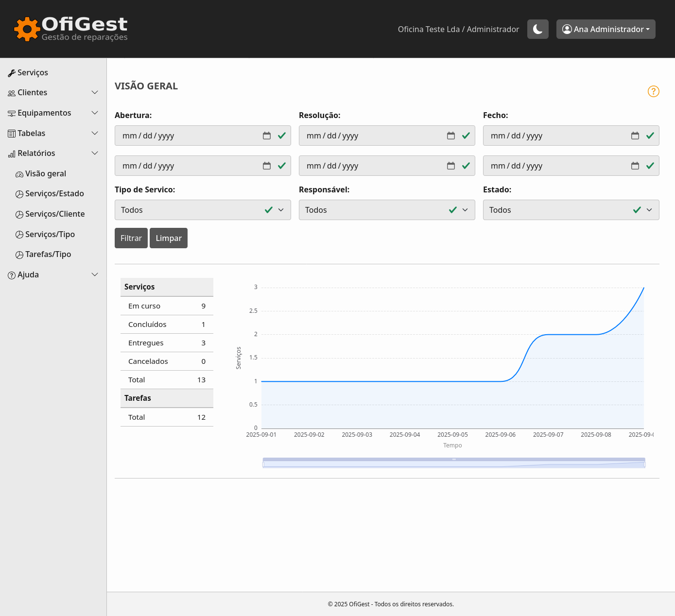675x616 pixels.
Task: Click the chart time range zoom slider
Action: tap(453, 463)
